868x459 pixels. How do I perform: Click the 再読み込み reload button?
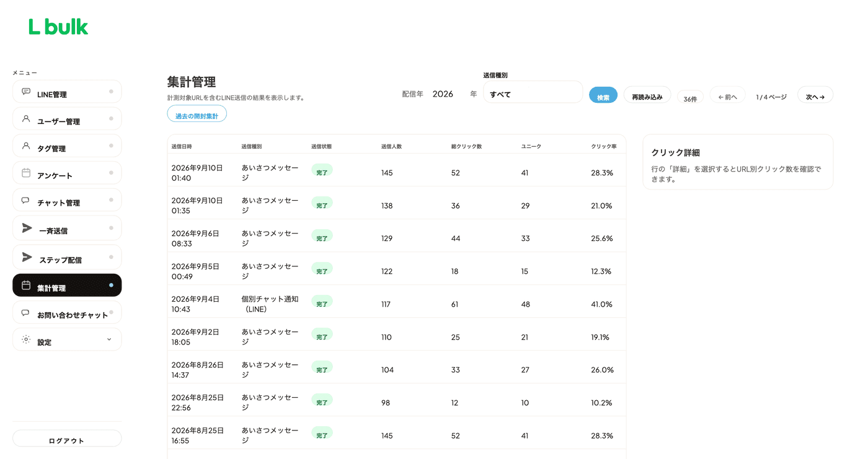(647, 95)
